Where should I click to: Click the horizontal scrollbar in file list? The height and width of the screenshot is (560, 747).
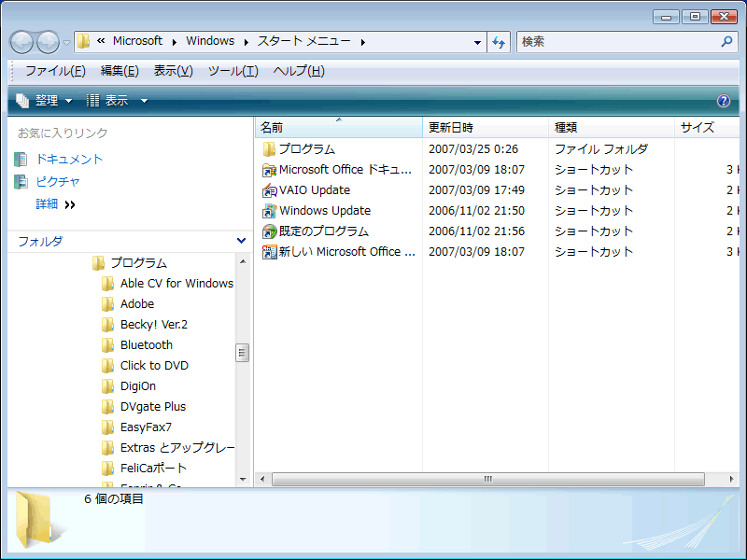pyautogui.click(x=487, y=479)
